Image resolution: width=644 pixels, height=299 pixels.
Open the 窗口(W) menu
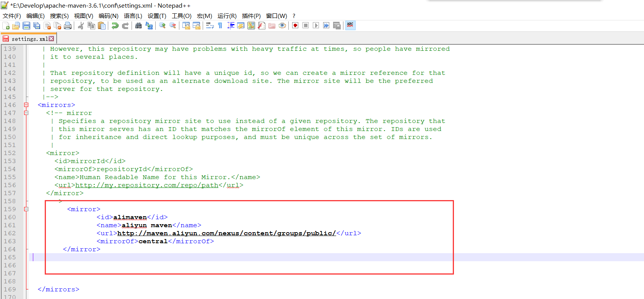pyautogui.click(x=276, y=16)
